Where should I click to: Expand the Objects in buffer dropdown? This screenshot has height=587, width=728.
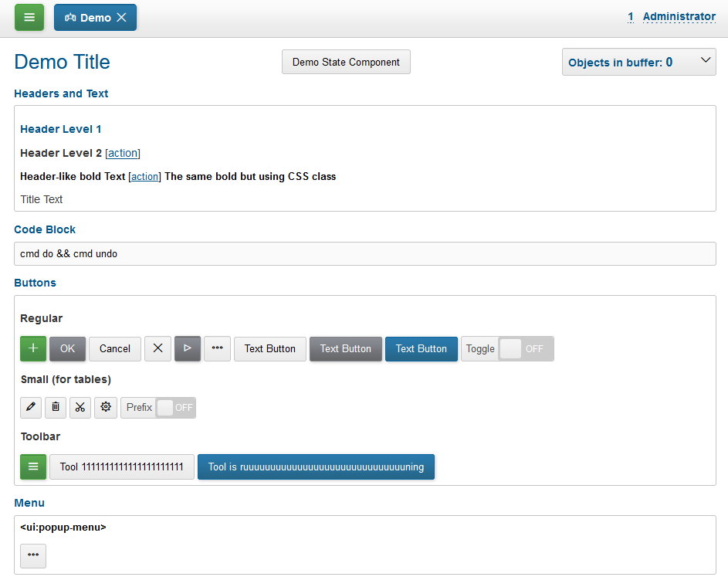click(638, 62)
